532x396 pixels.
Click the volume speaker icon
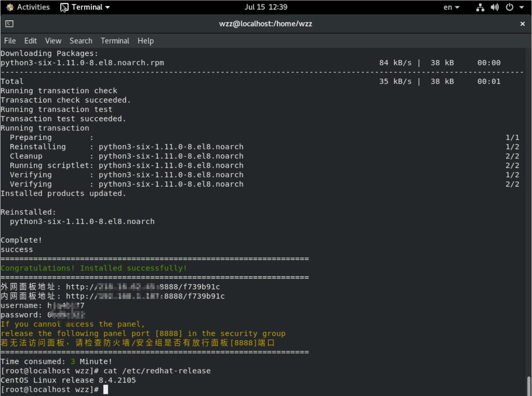click(494, 7)
